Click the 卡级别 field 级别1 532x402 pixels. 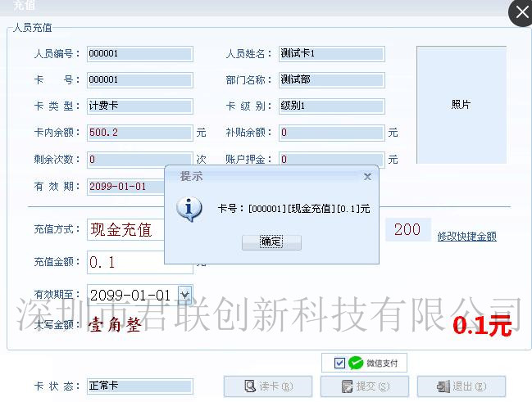pyautogui.click(x=332, y=106)
